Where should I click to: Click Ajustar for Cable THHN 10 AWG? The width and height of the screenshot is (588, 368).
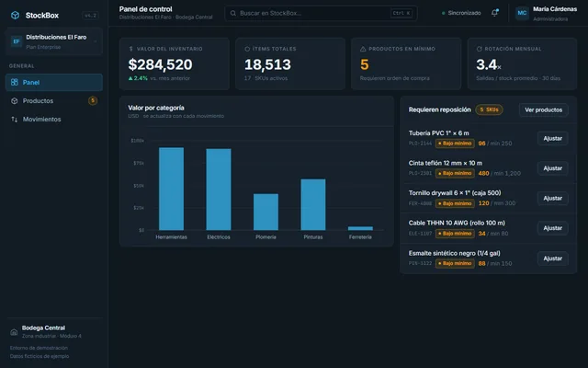click(552, 228)
